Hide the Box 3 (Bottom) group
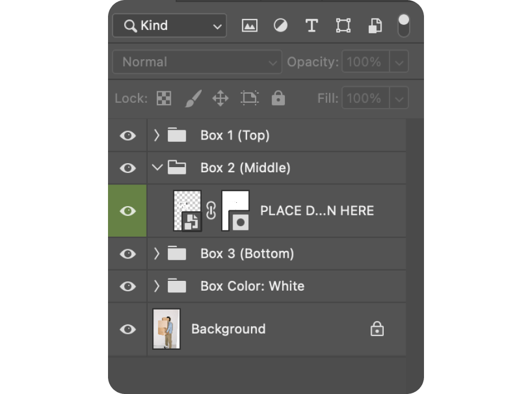The width and height of the screenshot is (532, 394). point(127,253)
